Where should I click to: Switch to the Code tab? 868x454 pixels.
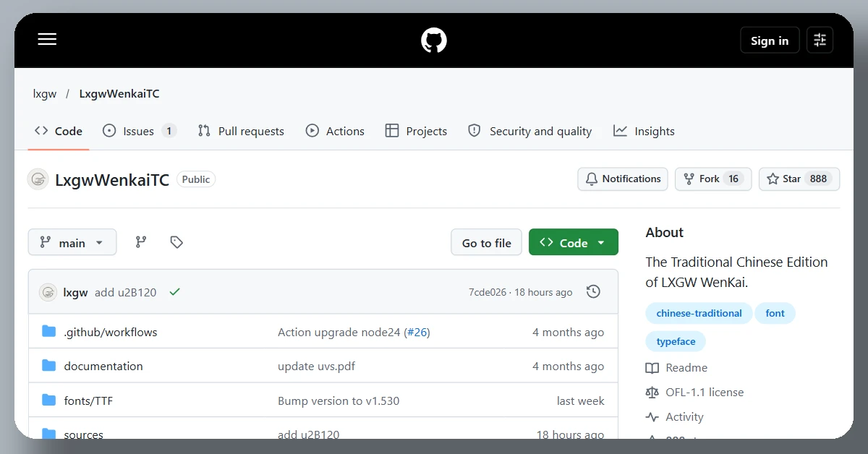click(x=59, y=131)
